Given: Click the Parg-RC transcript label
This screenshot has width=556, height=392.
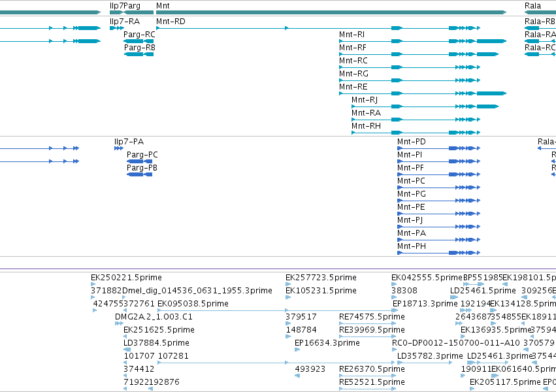Looking at the screenshot, I should tap(139, 35).
